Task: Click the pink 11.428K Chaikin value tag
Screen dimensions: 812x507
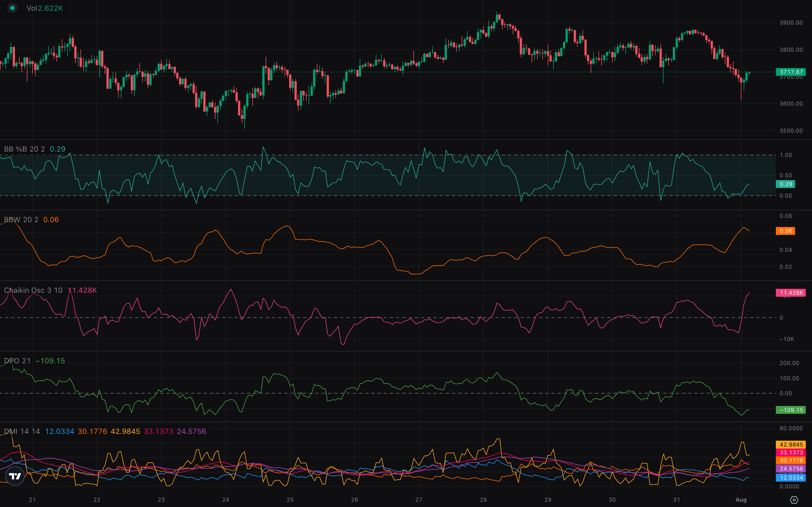Action: [791, 293]
